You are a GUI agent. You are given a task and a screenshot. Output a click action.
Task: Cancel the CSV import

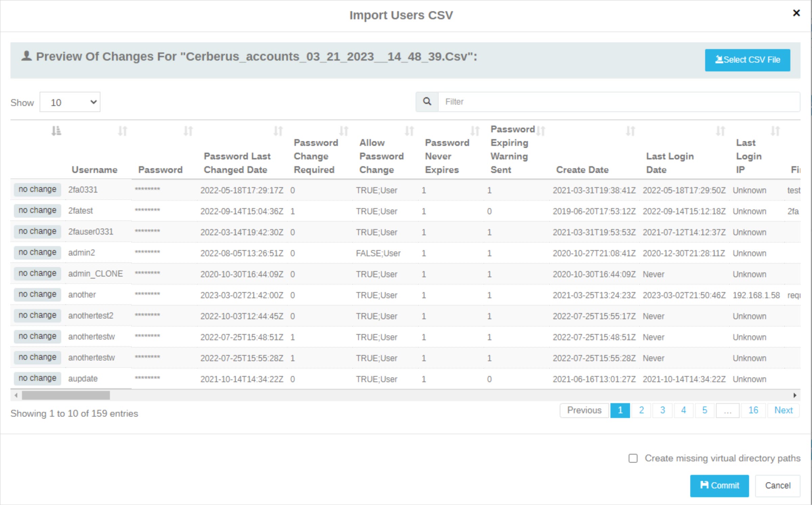click(x=778, y=486)
